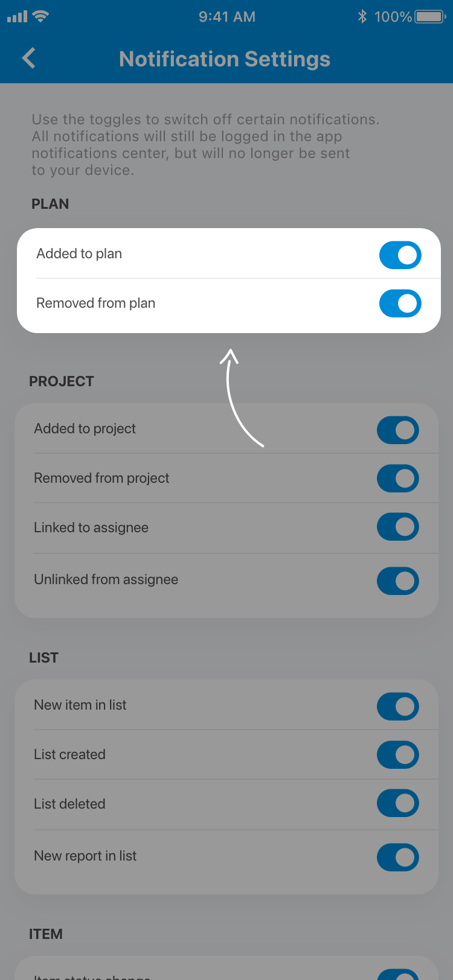Viewport: 453px width, 980px height.
Task: Toggle New report in list switch
Action: click(x=397, y=857)
